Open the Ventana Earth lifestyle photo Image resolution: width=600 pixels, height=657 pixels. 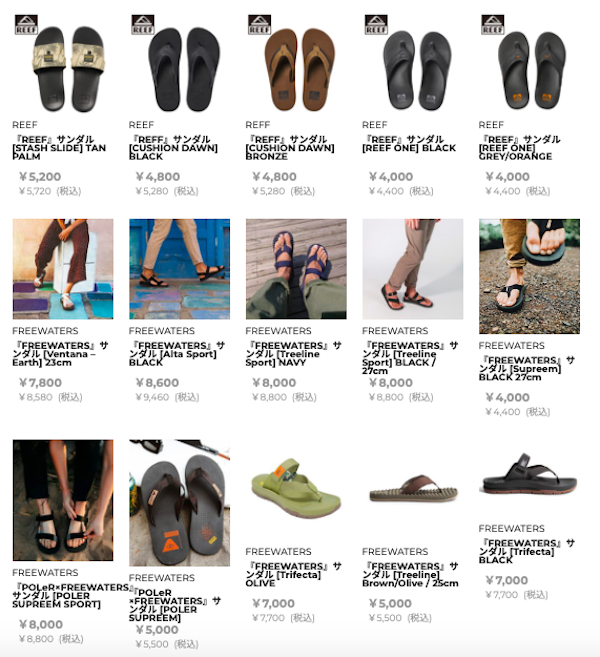click(63, 269)
